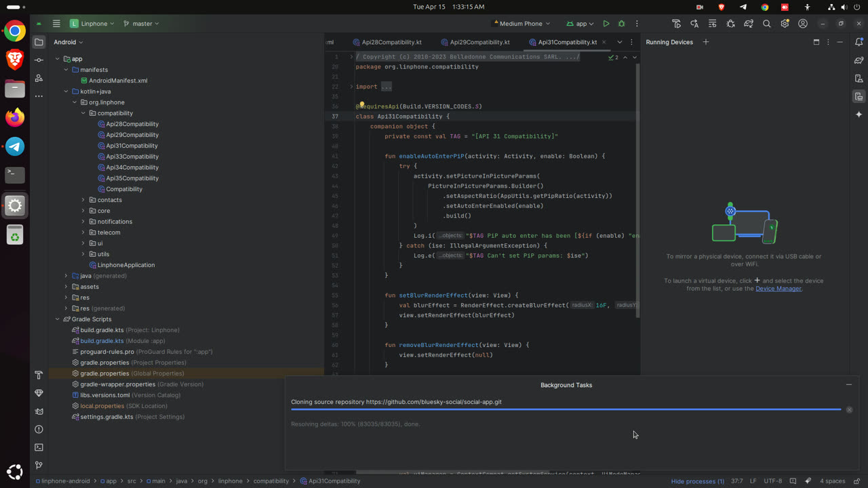Viewport: 868px width, 488px height.
Task: Open more run actions kebab menu
Action: [637, 24]
